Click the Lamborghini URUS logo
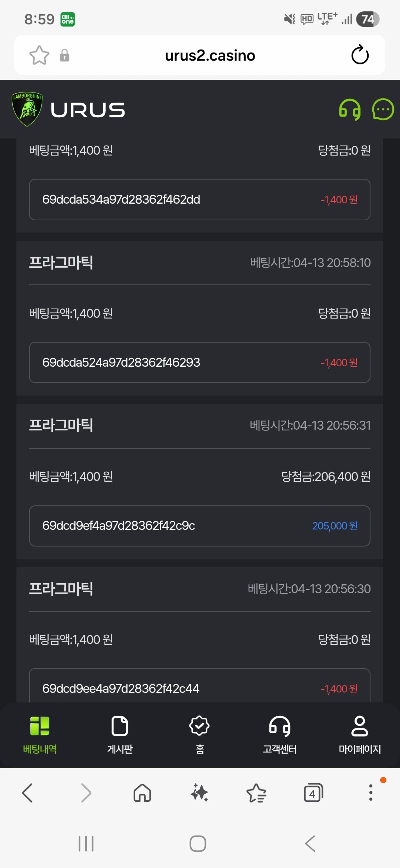Image resolution: width=400 pixels, height=868 pixels. click(x=69, y=109)
